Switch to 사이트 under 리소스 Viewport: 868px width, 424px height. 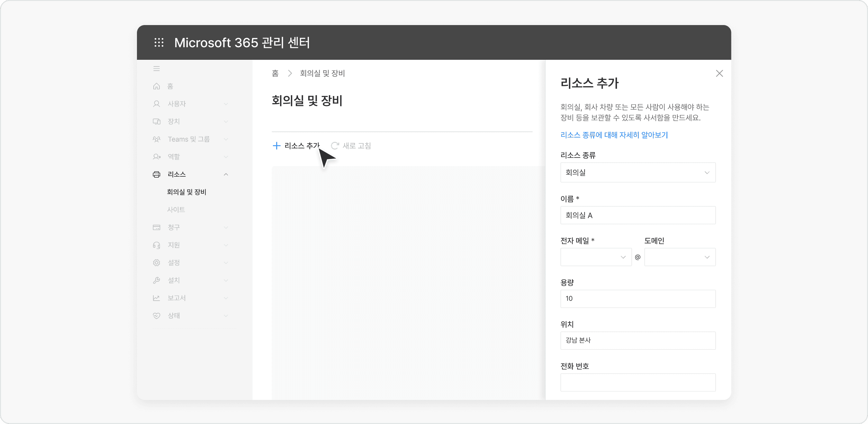tap(176, 209)
